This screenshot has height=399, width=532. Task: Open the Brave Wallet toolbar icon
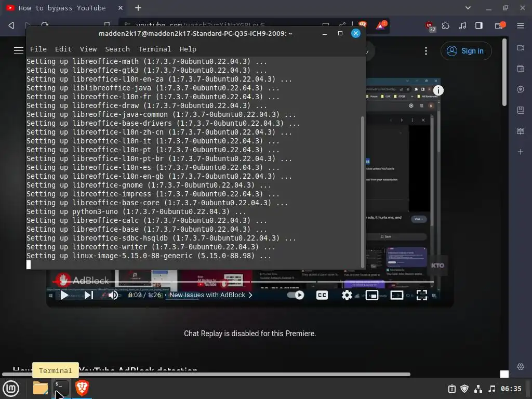[500, 25]
